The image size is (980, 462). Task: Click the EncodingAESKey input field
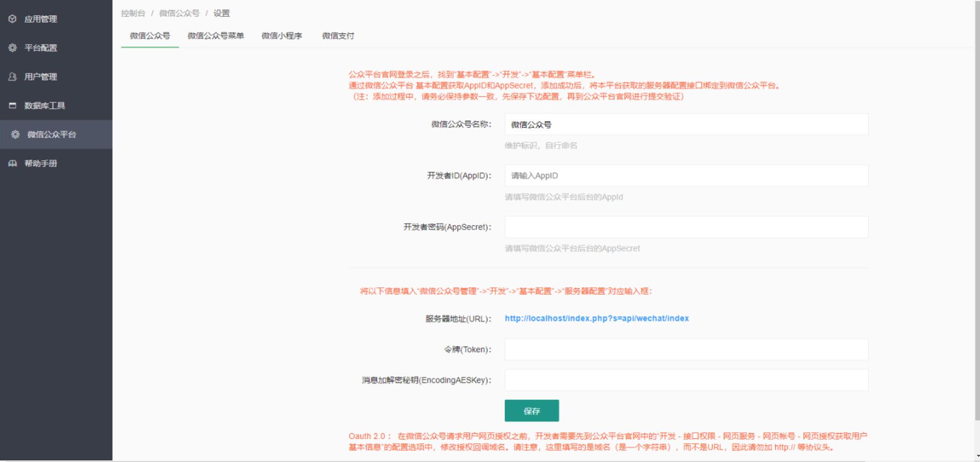click(686, 380)
